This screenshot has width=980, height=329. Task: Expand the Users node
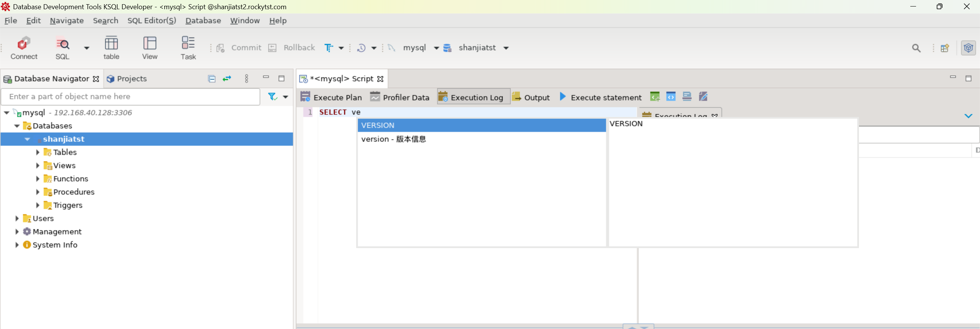point(17,219)
